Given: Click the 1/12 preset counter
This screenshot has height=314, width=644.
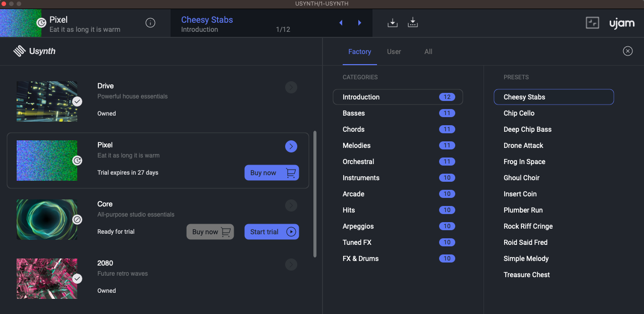Looking at the screenshot, I should click(x=283, y=29).
